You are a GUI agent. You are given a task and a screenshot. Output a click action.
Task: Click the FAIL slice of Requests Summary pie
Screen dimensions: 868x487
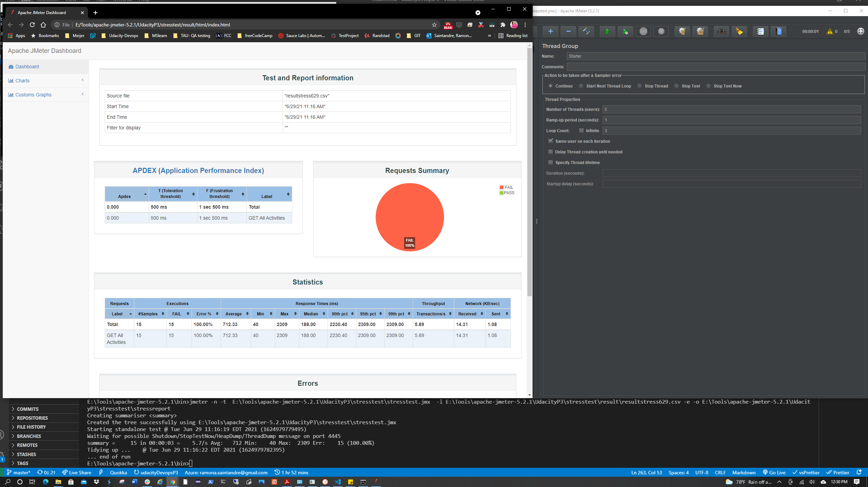(409, 217)
